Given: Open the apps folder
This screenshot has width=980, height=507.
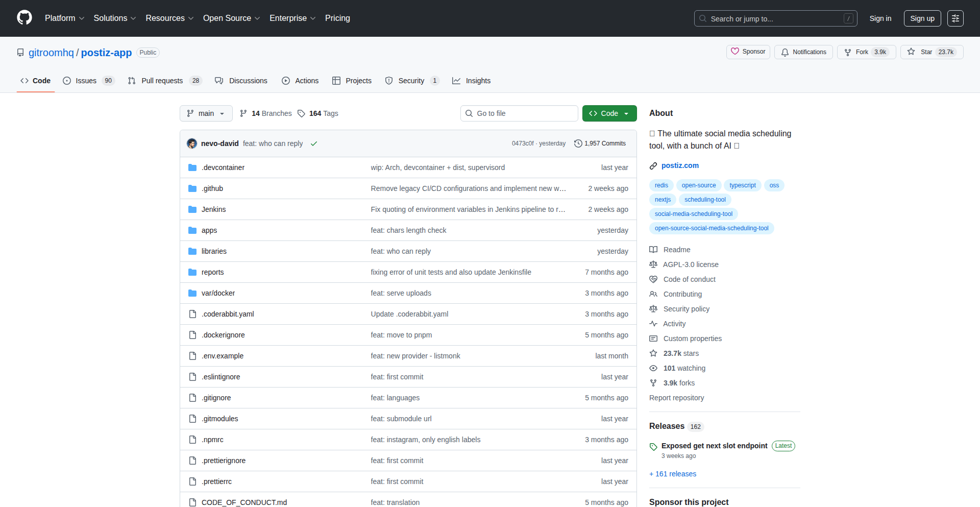Looking at the screenshot, I should click(x=209, y=230).
